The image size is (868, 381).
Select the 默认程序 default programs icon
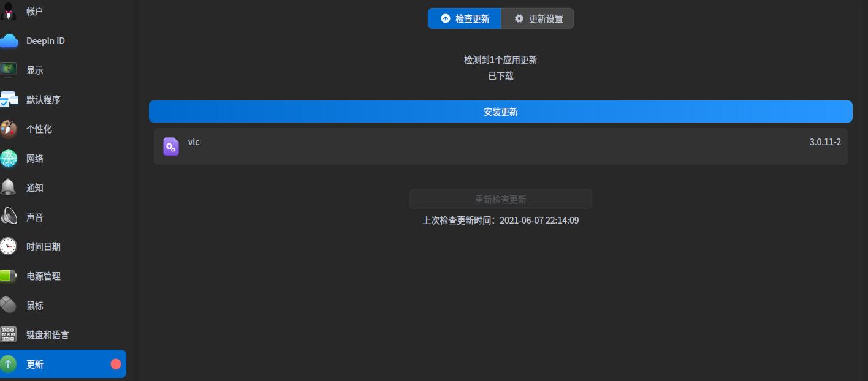9,99
